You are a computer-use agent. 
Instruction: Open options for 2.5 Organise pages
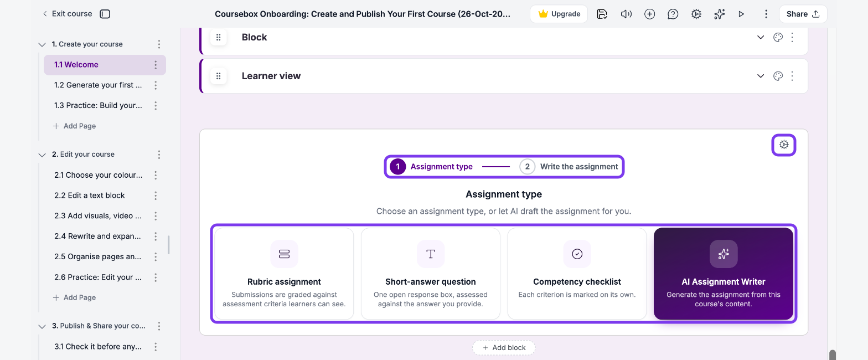156,257
